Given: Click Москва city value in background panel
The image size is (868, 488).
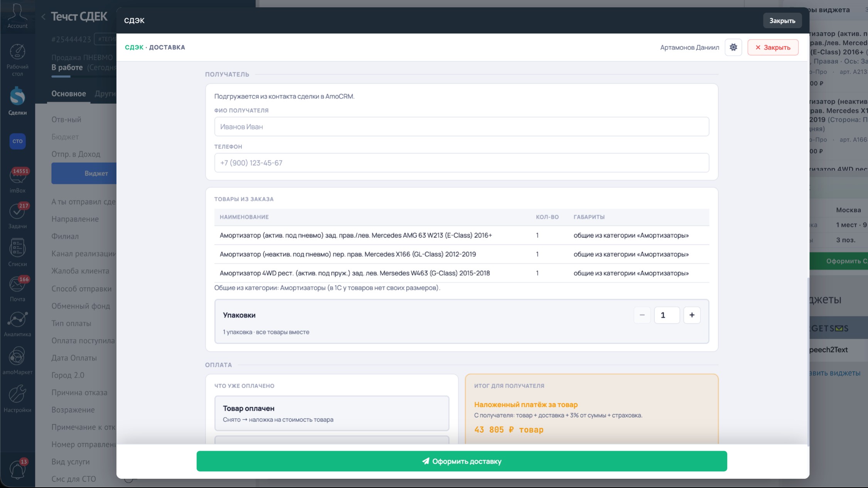Looking at the screenshot, I should tap(848, 210).
